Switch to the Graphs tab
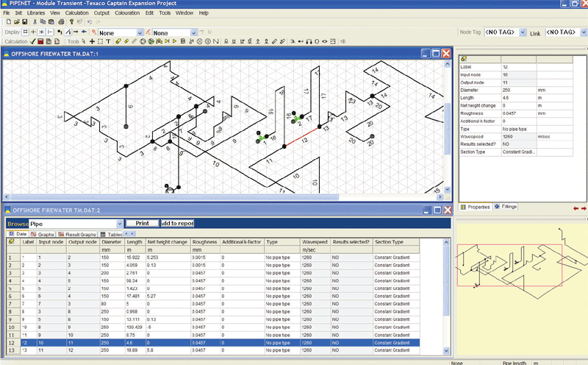 click(x=43, y=234)
